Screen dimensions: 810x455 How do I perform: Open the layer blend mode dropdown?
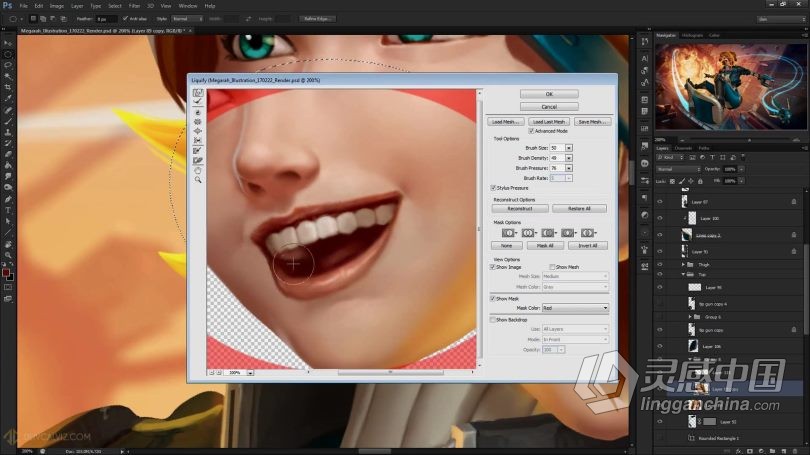click(x=678, y=169)
